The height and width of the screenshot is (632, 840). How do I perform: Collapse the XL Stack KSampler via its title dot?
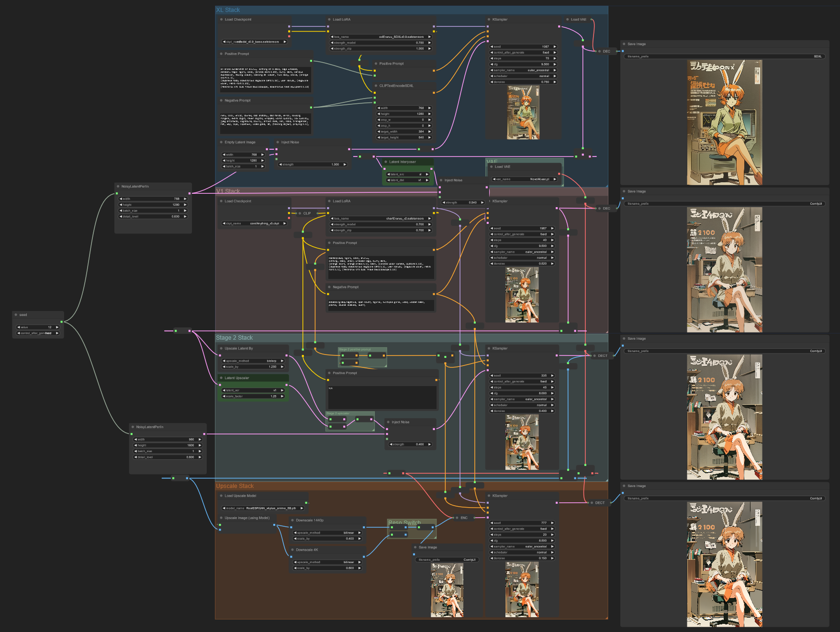point(489,19)
